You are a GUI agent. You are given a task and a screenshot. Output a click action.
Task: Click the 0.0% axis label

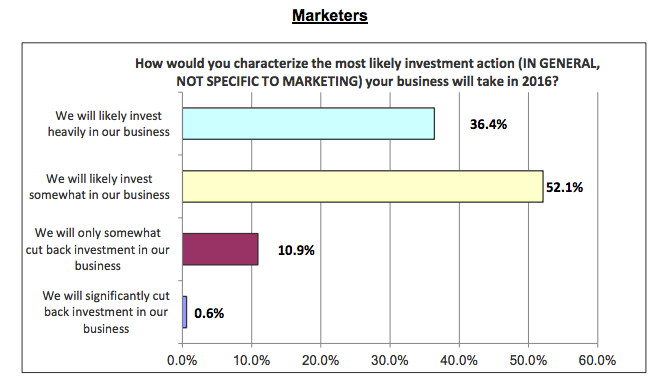coord(182,360)
